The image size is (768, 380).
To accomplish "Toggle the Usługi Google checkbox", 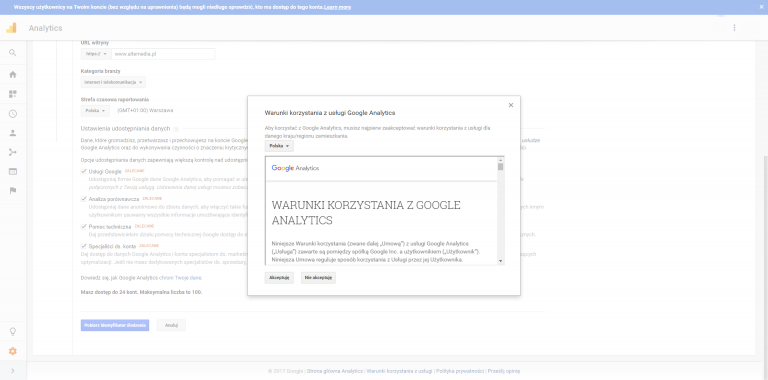I will point(84,171).
